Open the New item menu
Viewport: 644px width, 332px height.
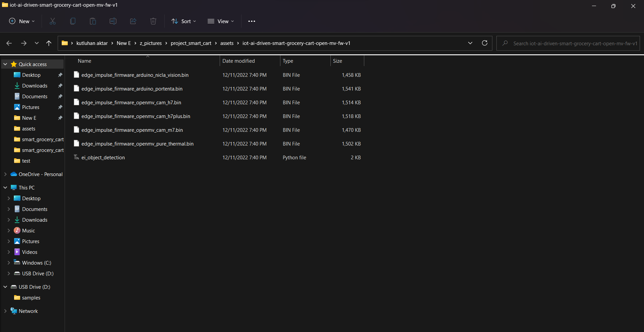pos(21,21)
